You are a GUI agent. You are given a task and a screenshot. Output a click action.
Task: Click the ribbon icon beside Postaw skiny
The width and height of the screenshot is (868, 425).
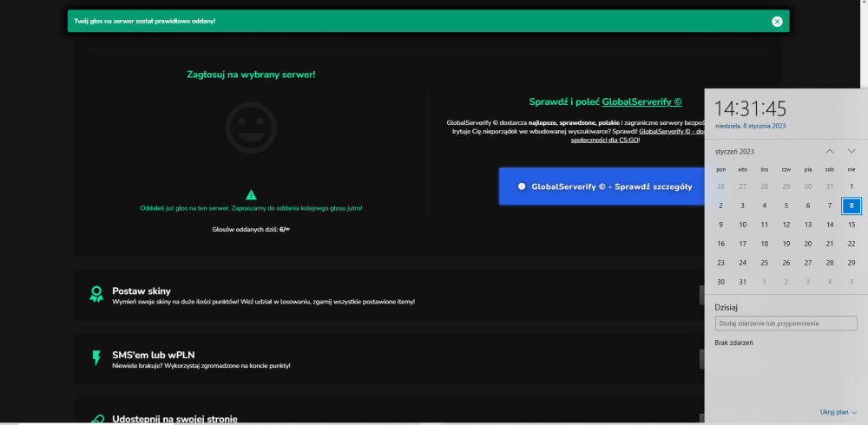(x=96, y=294)
